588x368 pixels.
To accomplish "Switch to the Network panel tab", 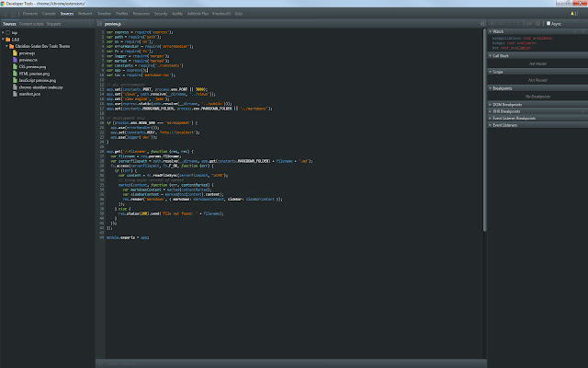I will [x=85, y=14].
